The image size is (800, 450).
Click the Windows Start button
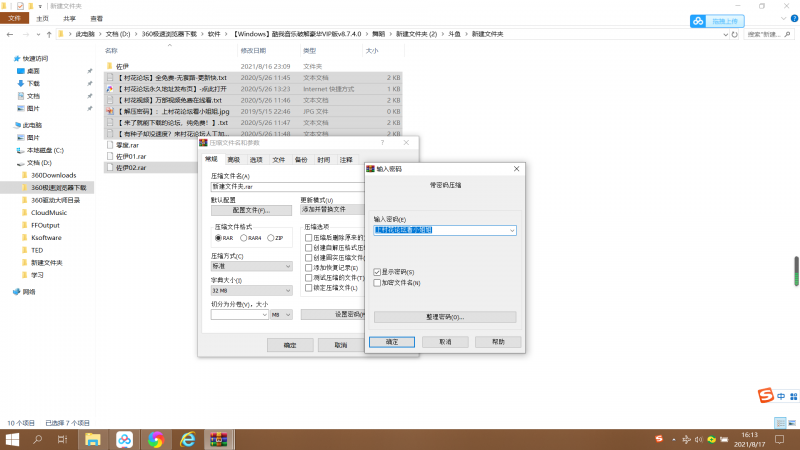[13, 439]
